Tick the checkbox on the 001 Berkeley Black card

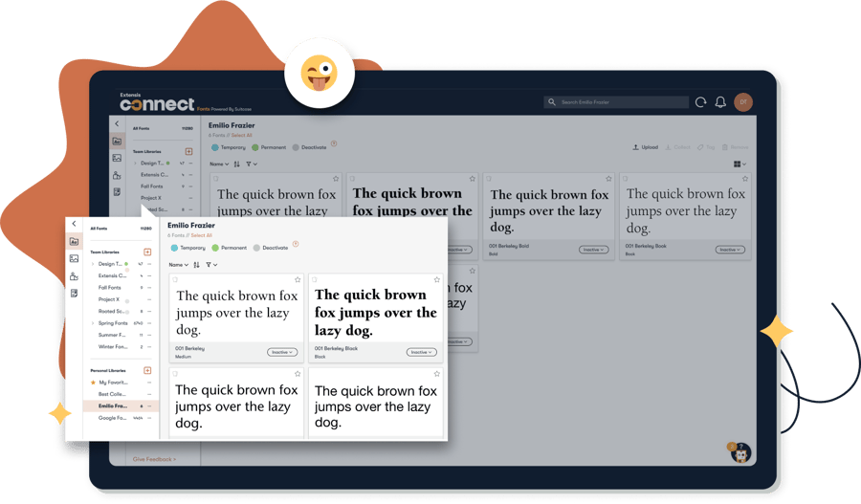(315, 280)
